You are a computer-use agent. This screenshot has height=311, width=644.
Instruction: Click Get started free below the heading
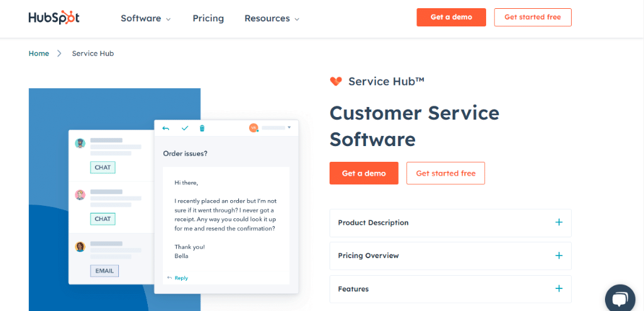pyautogui.click(x=446, y=173)
